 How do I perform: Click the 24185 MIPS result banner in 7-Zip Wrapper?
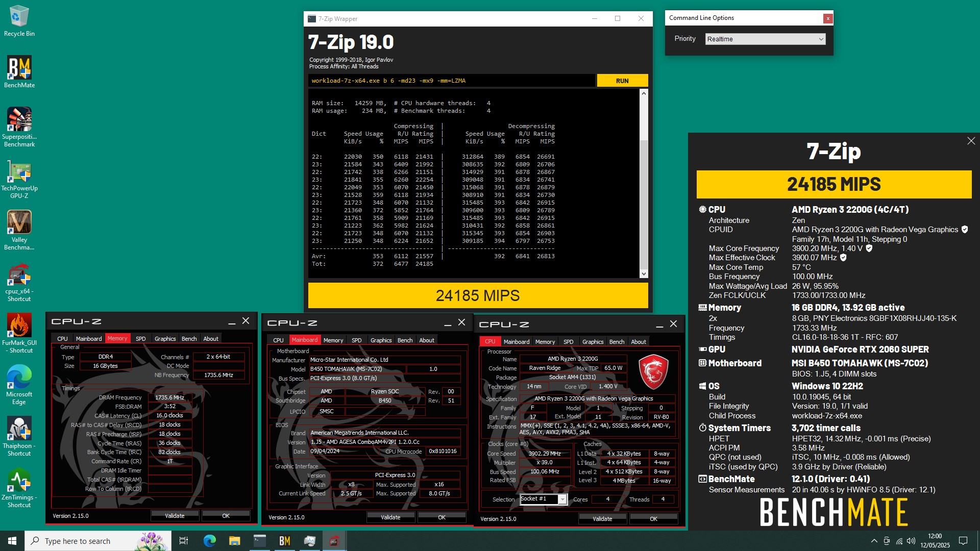pos(478,295)
